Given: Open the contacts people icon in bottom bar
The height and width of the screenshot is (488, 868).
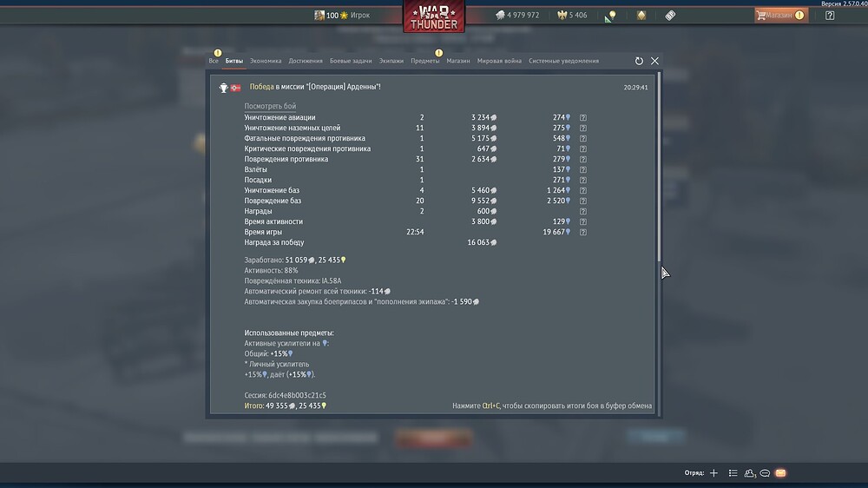Looking at the screenshot, I should (750, 473).
